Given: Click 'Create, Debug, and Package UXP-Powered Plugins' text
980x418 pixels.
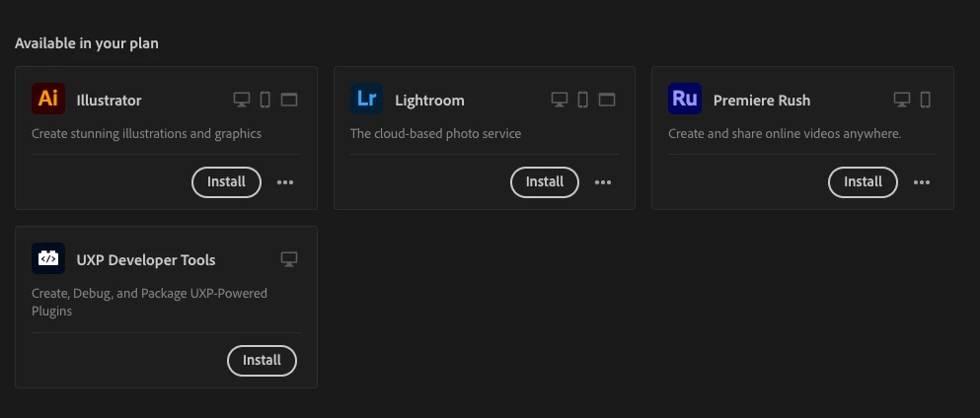Looking at the screenshot, I should point(149,302).
